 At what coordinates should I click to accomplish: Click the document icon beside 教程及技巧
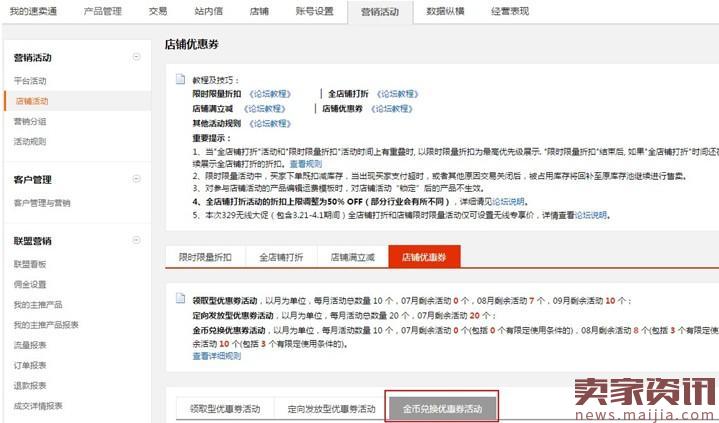point(181,79)
